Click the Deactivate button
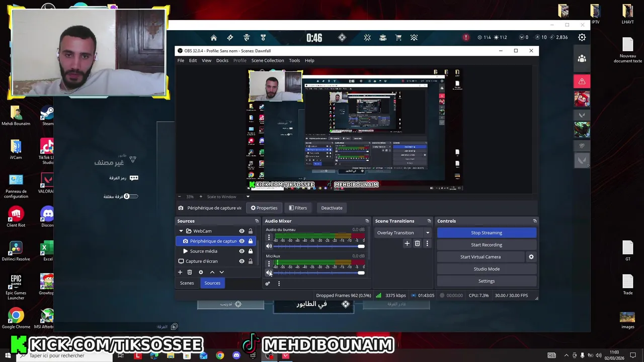This screenshot has width=644, height=362. (x=332, y=208)
